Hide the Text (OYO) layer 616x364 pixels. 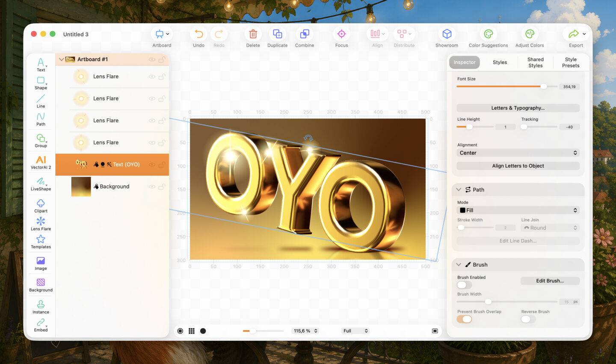pyautogui.click(x=152, y=165)
